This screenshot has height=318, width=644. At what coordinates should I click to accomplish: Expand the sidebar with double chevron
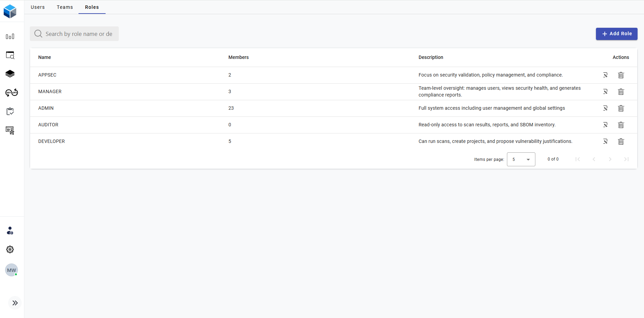pos(15,303)
